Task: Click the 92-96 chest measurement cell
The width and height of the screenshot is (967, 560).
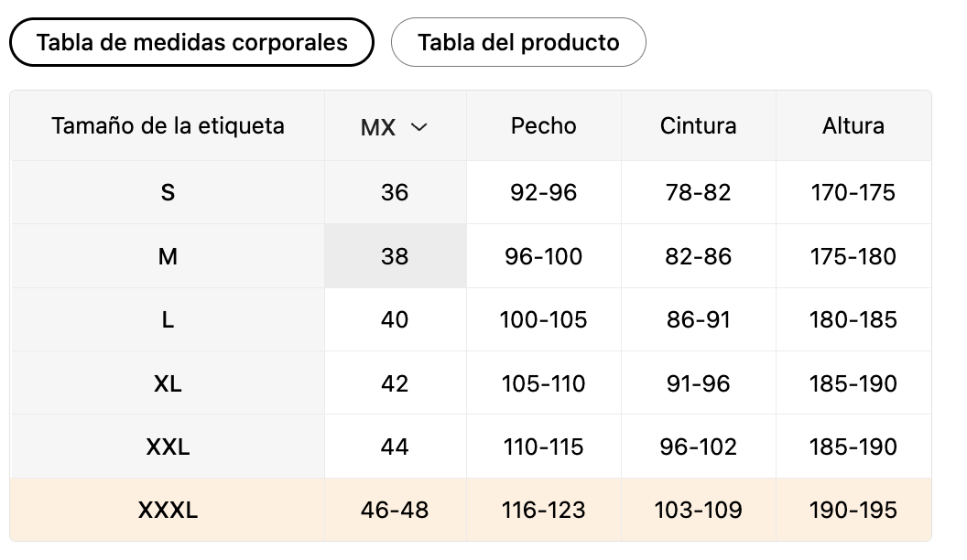Action: (x=543, y=193)
